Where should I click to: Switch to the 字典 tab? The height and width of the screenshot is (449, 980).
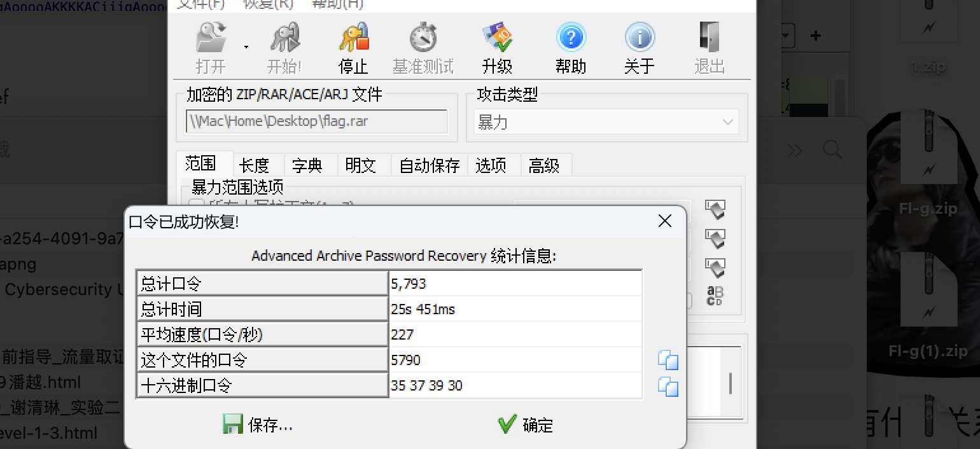[x=307, y=165]
